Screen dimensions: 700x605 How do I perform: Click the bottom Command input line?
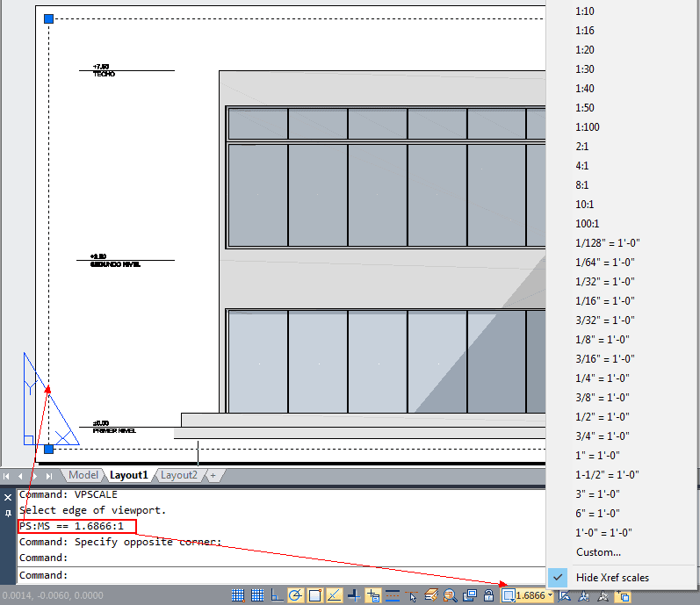point(281,575)
